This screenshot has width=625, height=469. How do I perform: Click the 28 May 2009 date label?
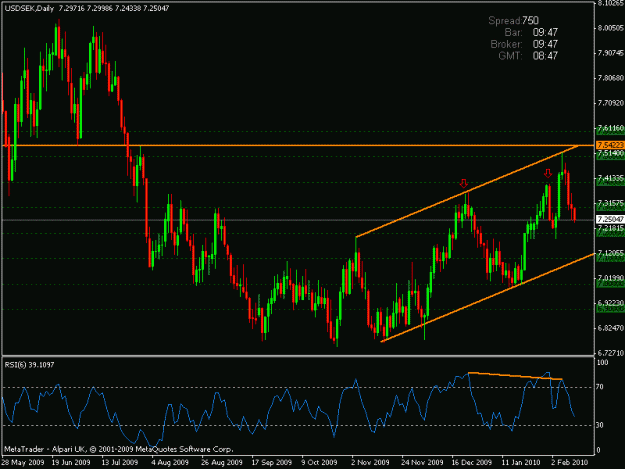click(x=22, y=463)
